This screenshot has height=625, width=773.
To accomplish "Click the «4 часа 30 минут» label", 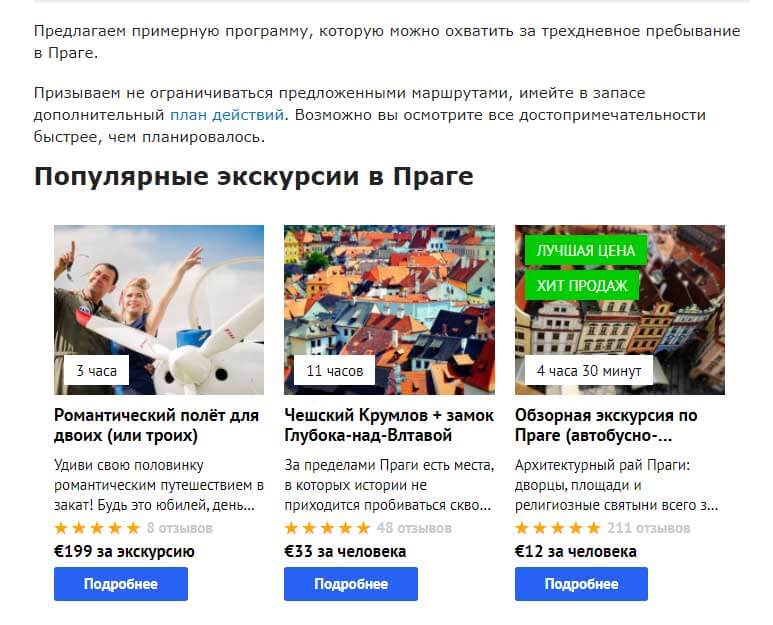I will point(589,371).
